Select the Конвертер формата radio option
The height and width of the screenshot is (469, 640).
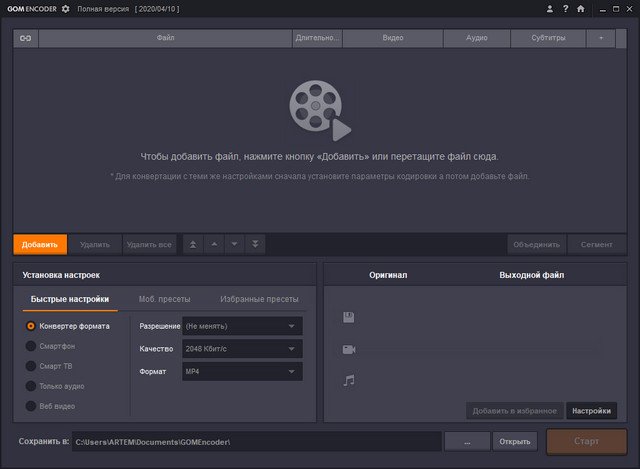coord(31,326)
